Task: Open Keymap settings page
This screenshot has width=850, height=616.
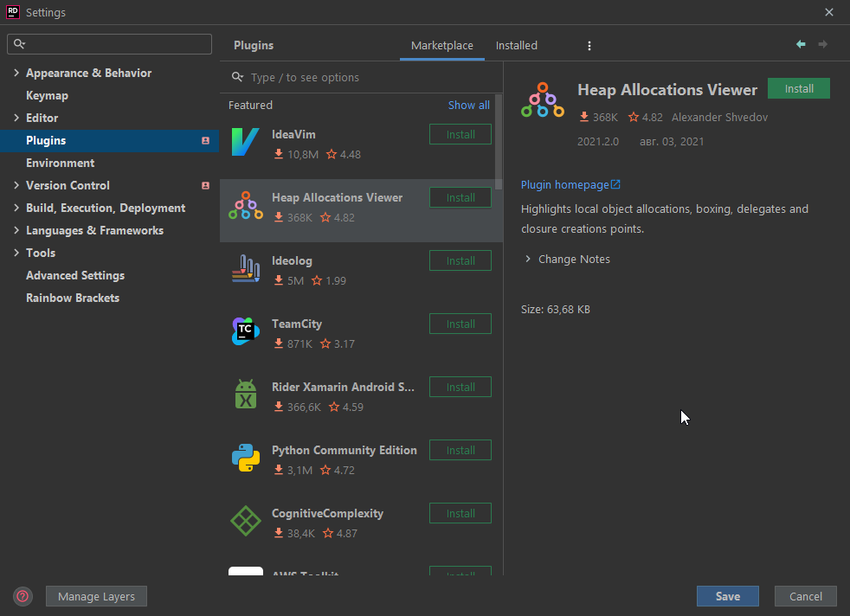Action: click(47, 95)
